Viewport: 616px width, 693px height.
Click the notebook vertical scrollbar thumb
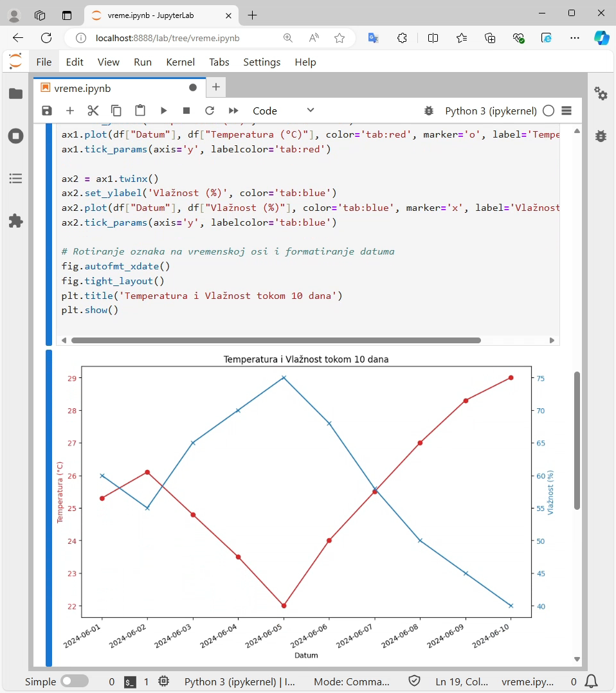(x=577, y=440)
